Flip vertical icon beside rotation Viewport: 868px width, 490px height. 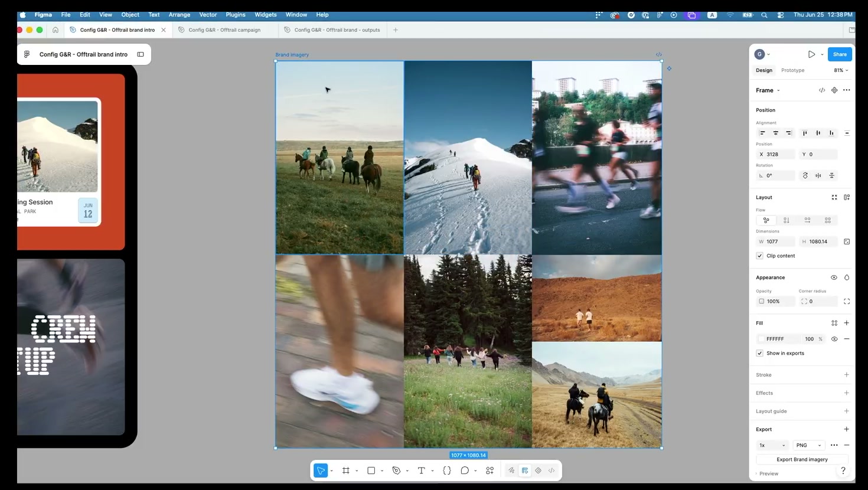coord(831,175)
